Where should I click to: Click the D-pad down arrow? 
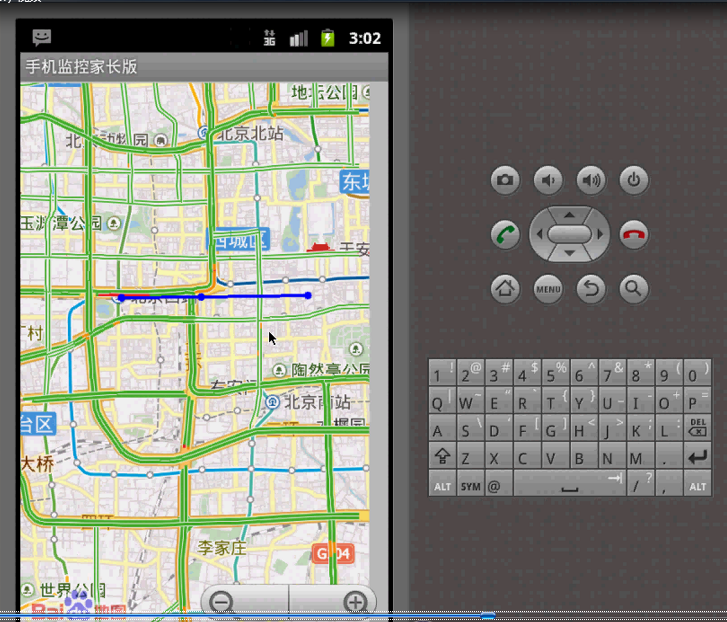(x=569, y=253)
